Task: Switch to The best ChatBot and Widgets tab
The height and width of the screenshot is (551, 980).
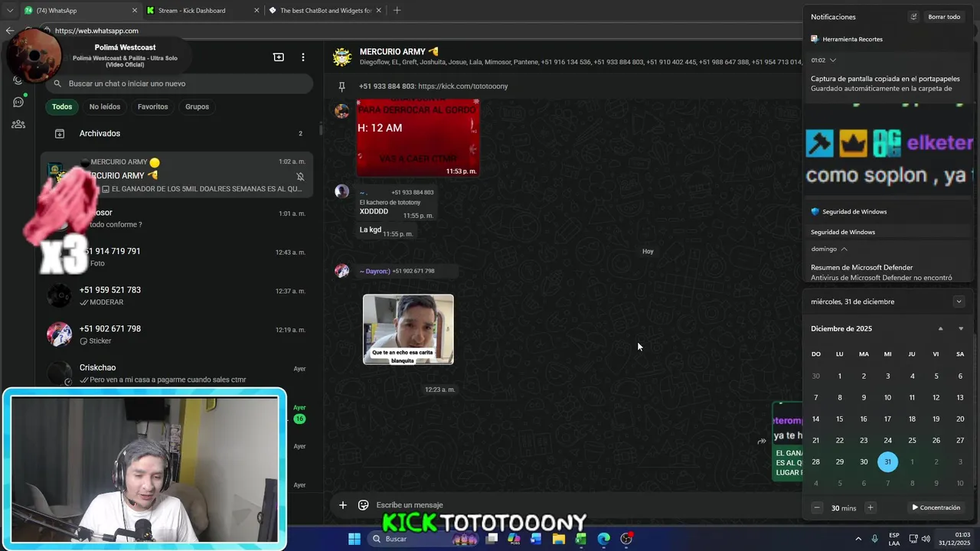Action: (325, 11)
